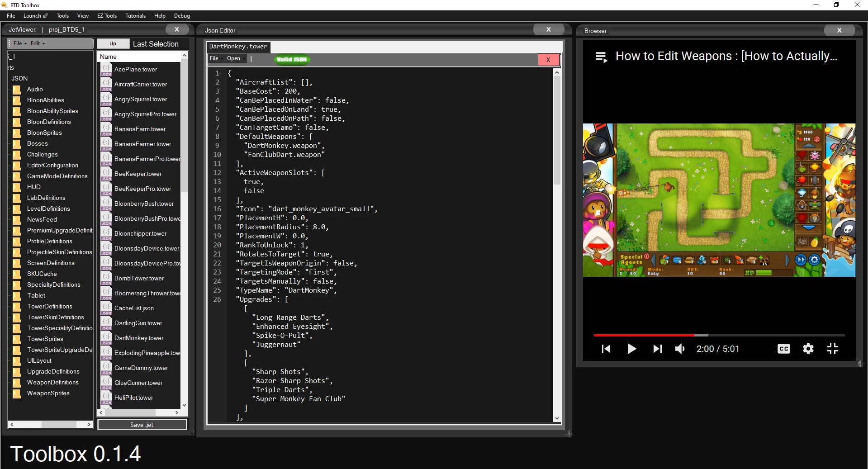The width and height of the screenshot is (868, 469).
Task: Toggle closed captions CC button
Action: (784, 349)
